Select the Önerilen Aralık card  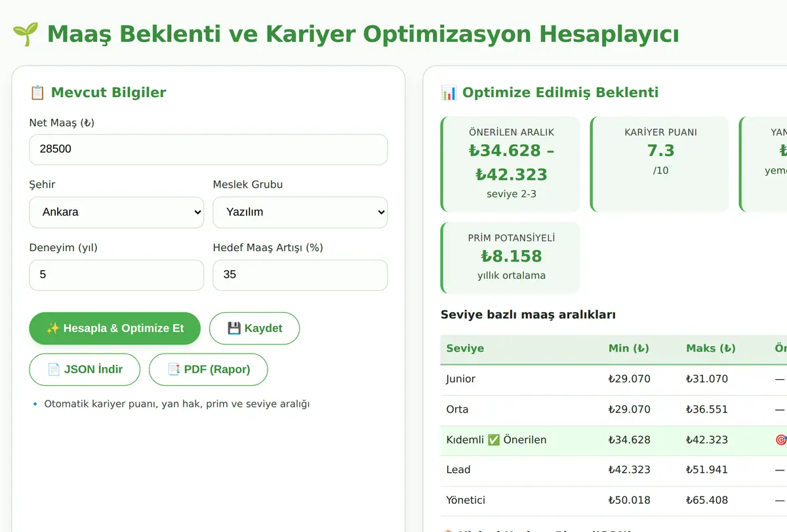click(x=510, y=164)
